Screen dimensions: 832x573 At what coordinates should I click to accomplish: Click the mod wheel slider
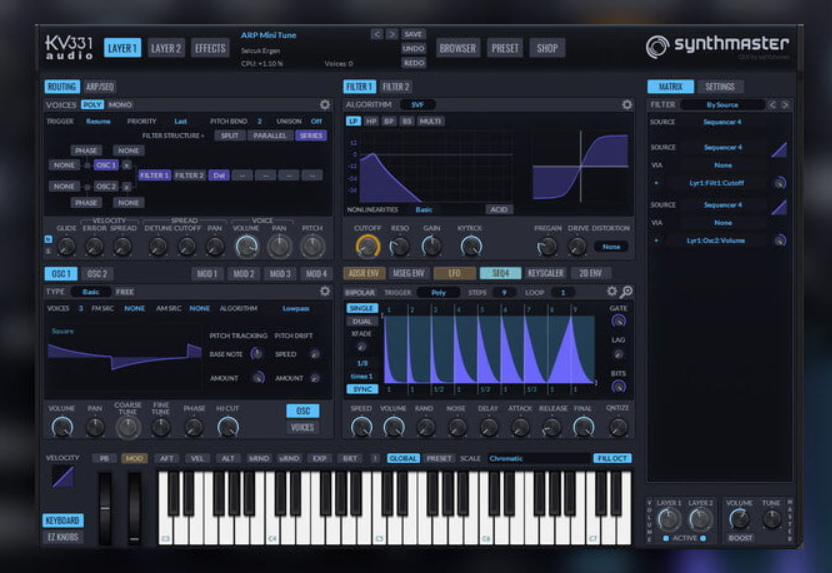pos(135,508)
